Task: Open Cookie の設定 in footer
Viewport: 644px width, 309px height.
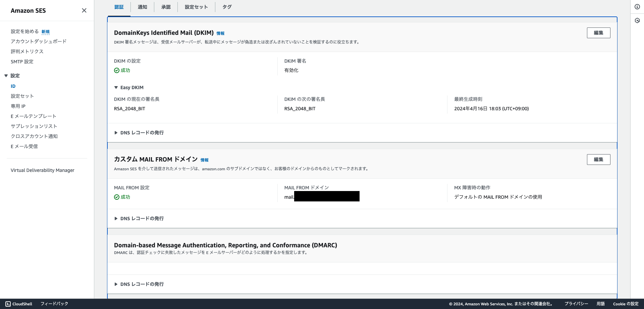Action: coord(626,304)
